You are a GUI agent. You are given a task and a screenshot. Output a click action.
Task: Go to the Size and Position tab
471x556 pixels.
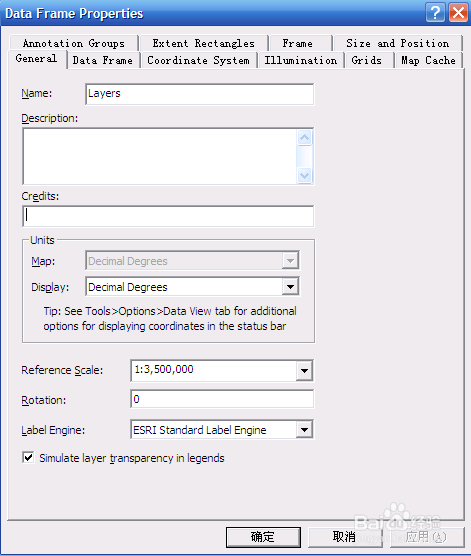point(398,43)
